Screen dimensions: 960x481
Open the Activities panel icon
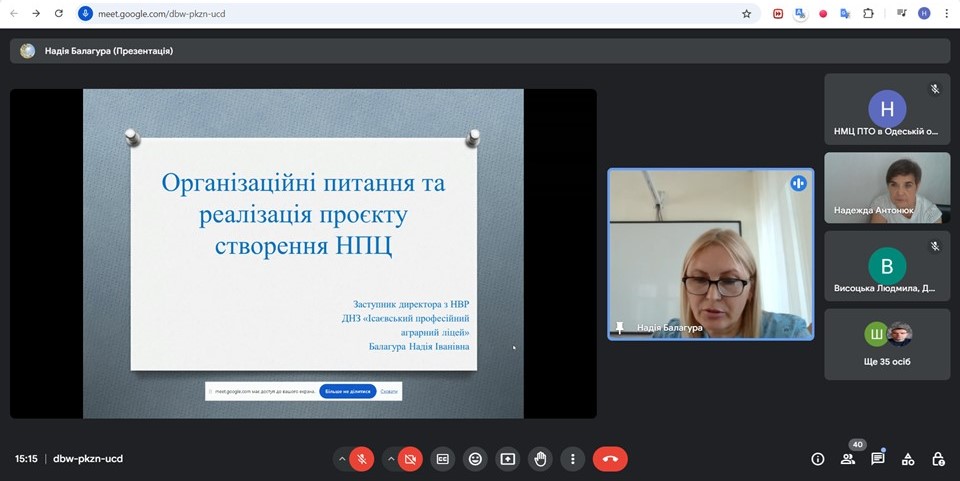coord(908,459)
